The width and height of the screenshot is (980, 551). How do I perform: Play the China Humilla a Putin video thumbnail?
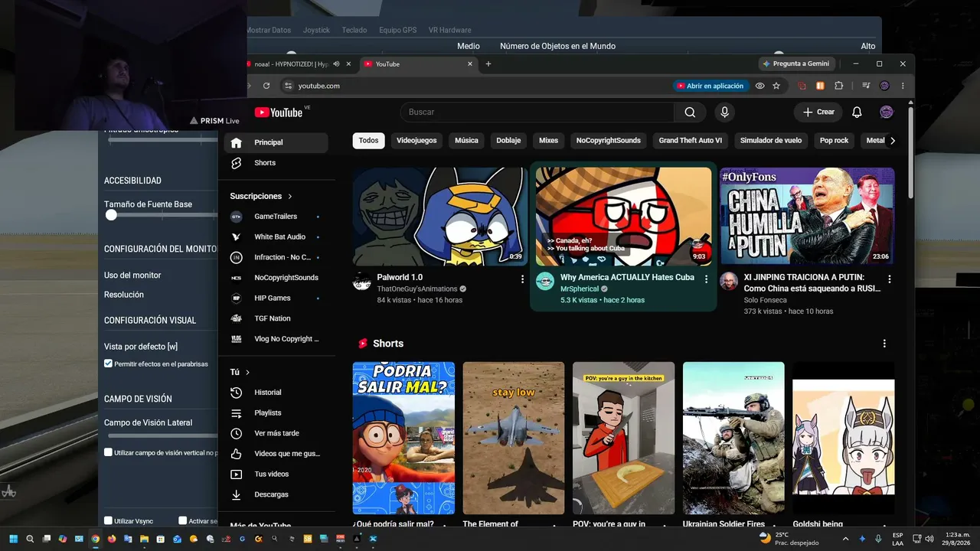click(x=807, y=217)
